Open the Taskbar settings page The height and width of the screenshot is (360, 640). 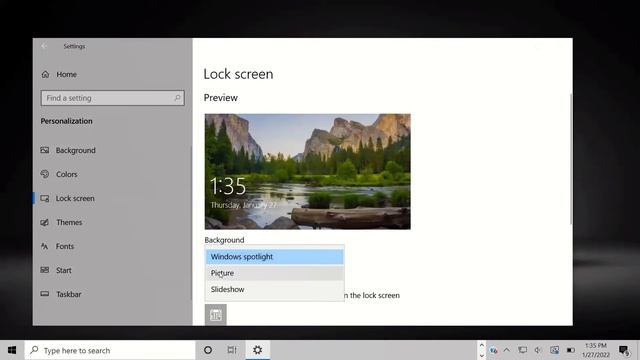(69, 294)
